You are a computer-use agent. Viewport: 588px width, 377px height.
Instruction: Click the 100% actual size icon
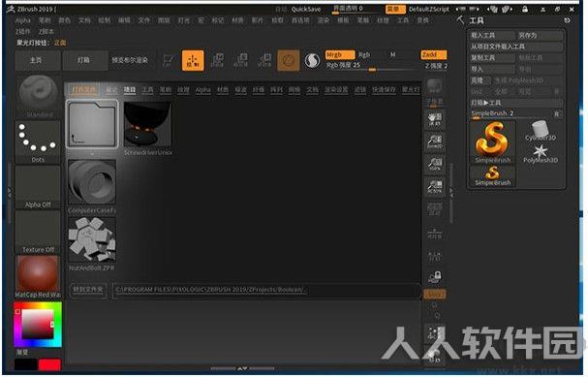435,164
